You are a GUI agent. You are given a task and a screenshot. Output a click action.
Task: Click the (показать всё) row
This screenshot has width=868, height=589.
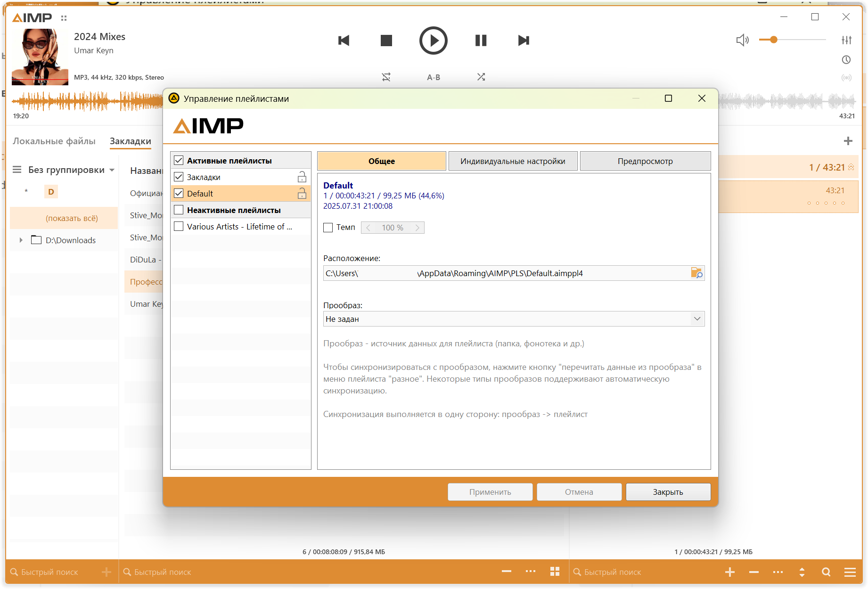coord(64,218)
